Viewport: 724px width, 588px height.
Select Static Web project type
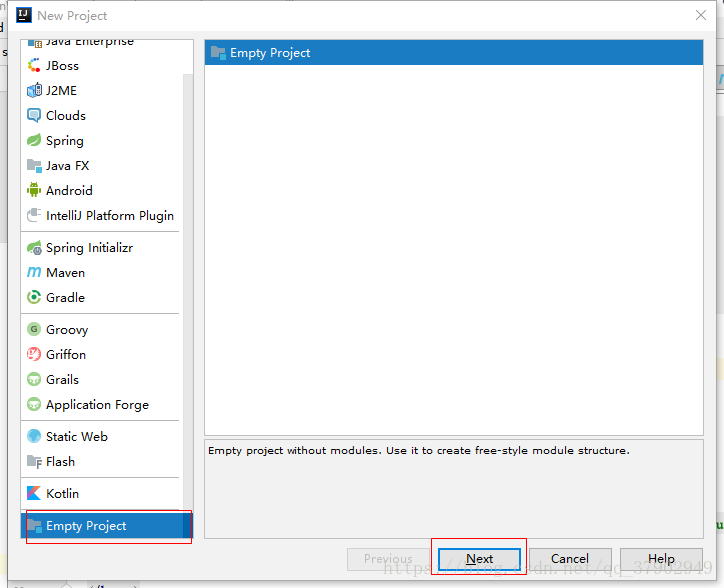click(102, 436)
